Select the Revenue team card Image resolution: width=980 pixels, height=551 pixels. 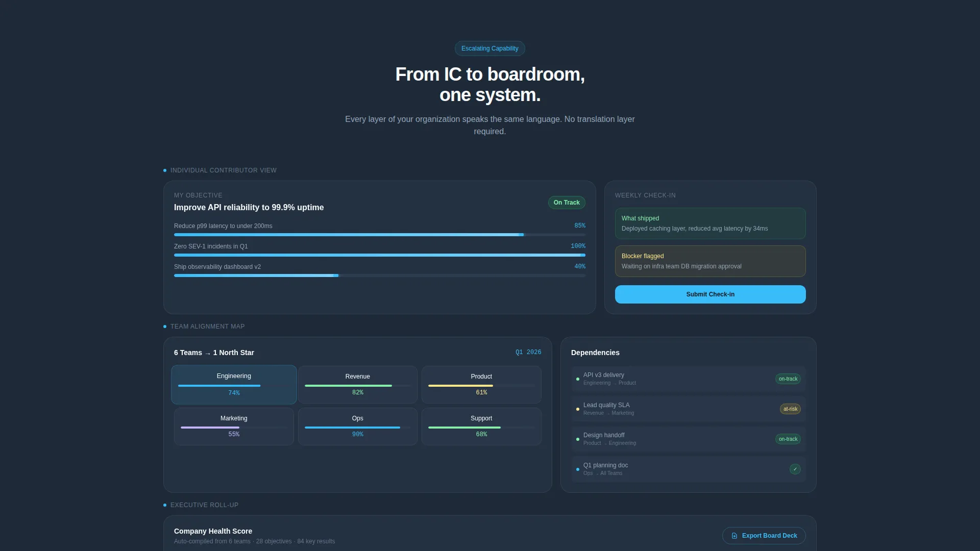pyautogui.click(x=358, y=385)
